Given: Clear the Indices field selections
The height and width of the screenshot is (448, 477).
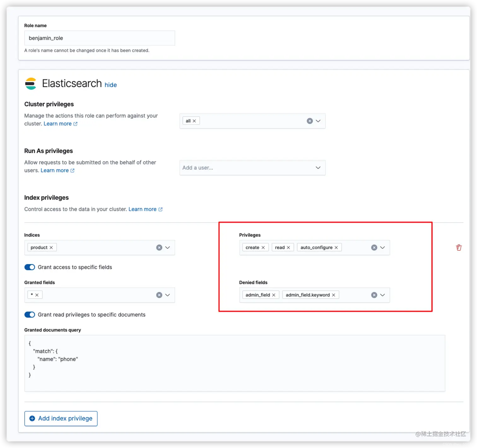Looking at the screenshot, I should tap(159, 248).
